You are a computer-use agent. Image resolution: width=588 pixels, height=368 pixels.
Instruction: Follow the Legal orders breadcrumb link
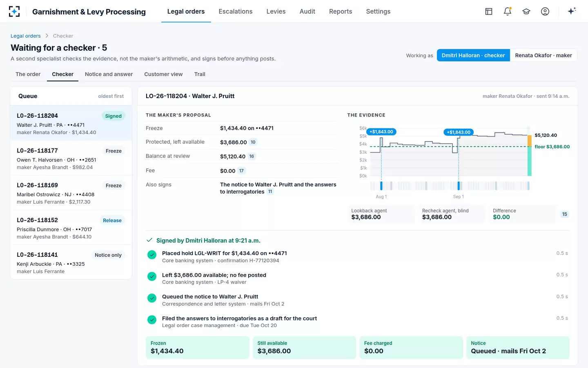click(26, 36)
